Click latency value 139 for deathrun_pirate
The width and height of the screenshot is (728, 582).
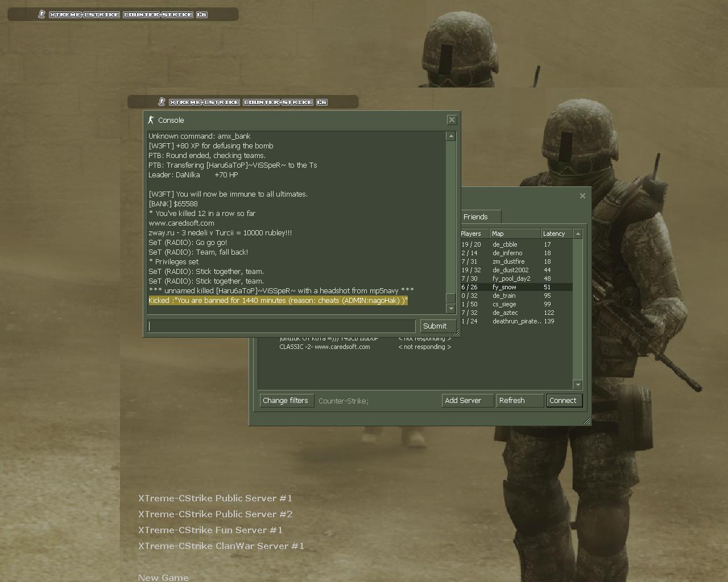tap(549, 321)
